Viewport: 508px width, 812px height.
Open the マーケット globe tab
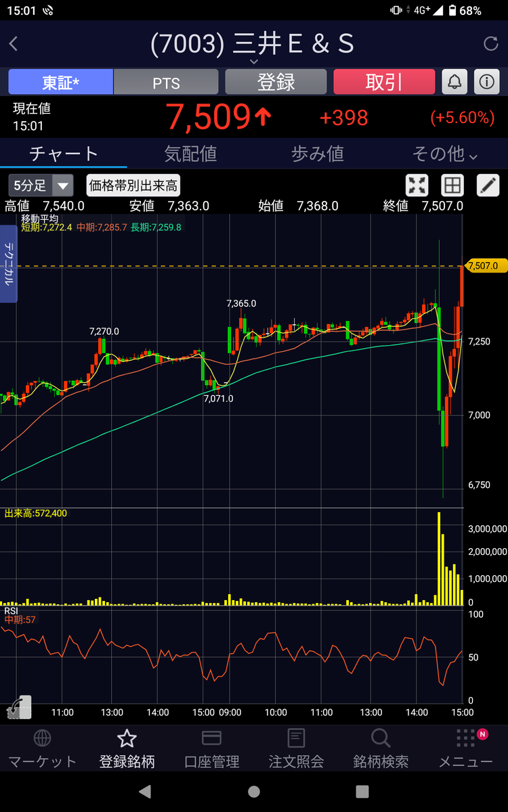point(42,750)
